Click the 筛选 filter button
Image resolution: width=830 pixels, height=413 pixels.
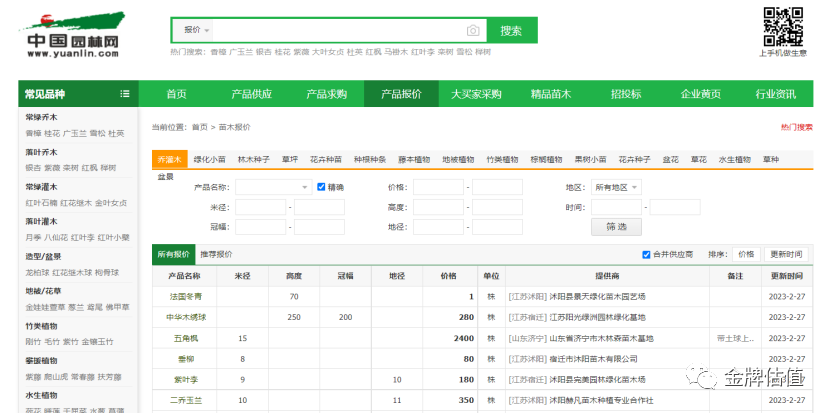pyautogui.click(x=616, y=227)
